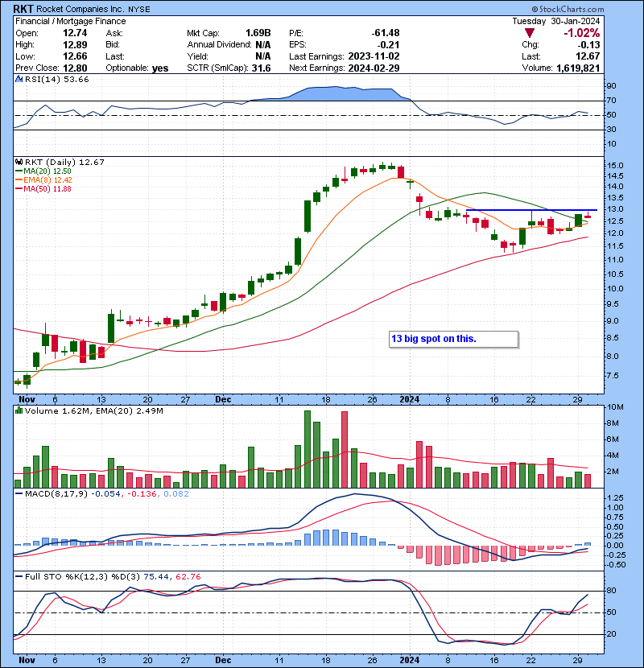Click the Next Earnings date 2024-02-29
644x668 pixels.
click(x=374, y=68)
